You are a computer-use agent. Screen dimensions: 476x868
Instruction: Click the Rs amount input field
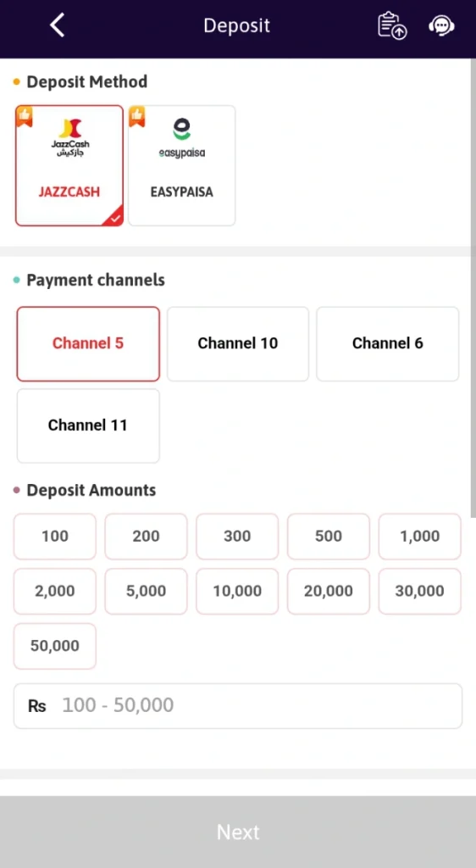click(x=238, y=706)
